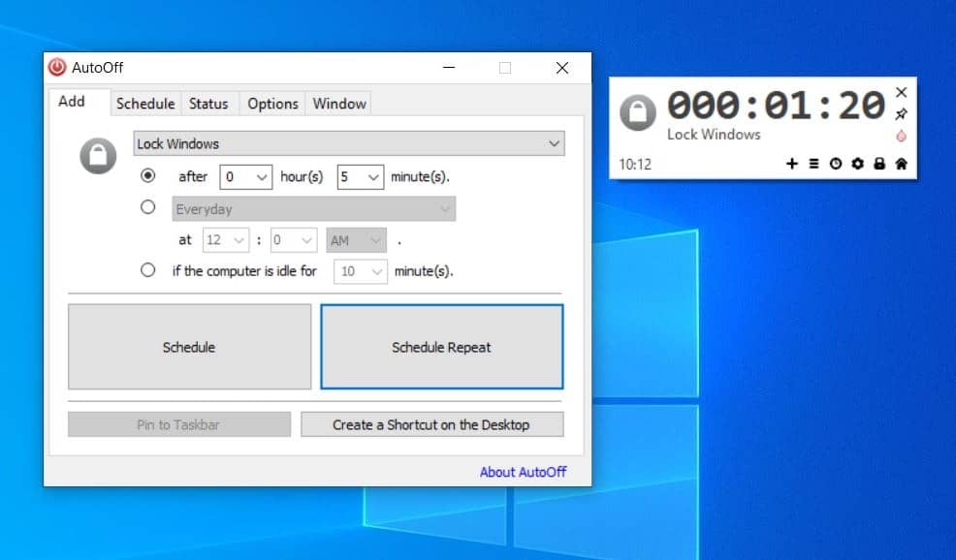Image resolution: width=956 pixels, height=560 pixels.
Task: Click the plus icon to add a new timer
Action: point(792,164)
